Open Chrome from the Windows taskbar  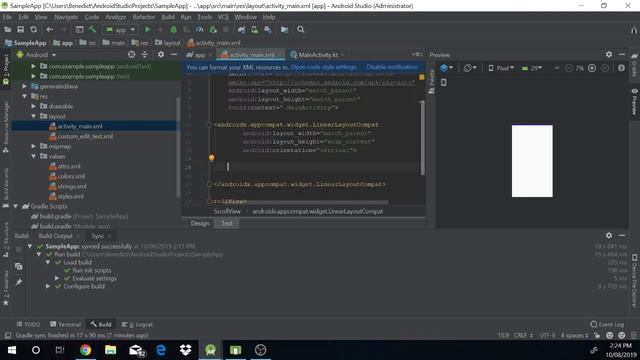[86, 350]
